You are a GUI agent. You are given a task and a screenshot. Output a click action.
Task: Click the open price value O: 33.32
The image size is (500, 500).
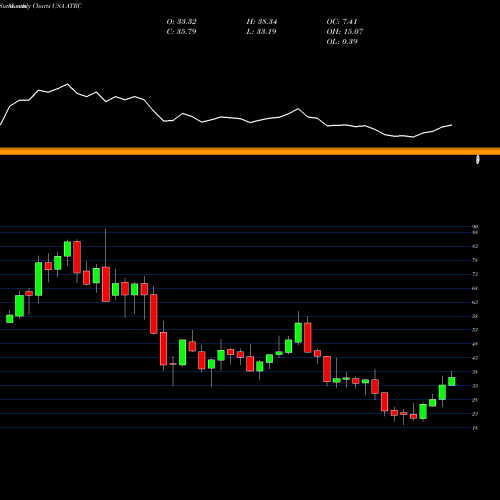pyautogui.click(x=181, y=22)
